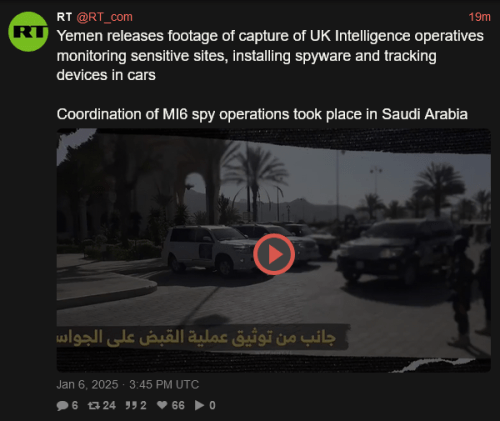Click the tweet text about Yemen releasing footage
500x421 pixels.
[x=270, y=55]
